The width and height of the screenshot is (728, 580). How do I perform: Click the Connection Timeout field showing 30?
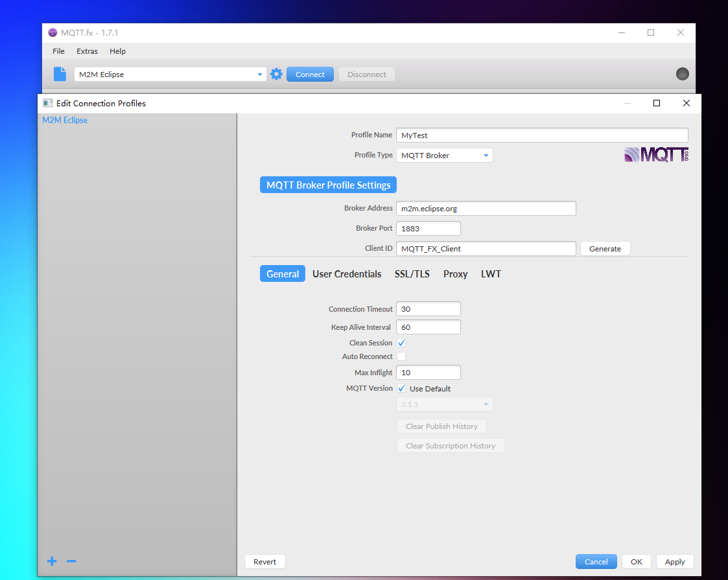point(428,309)
